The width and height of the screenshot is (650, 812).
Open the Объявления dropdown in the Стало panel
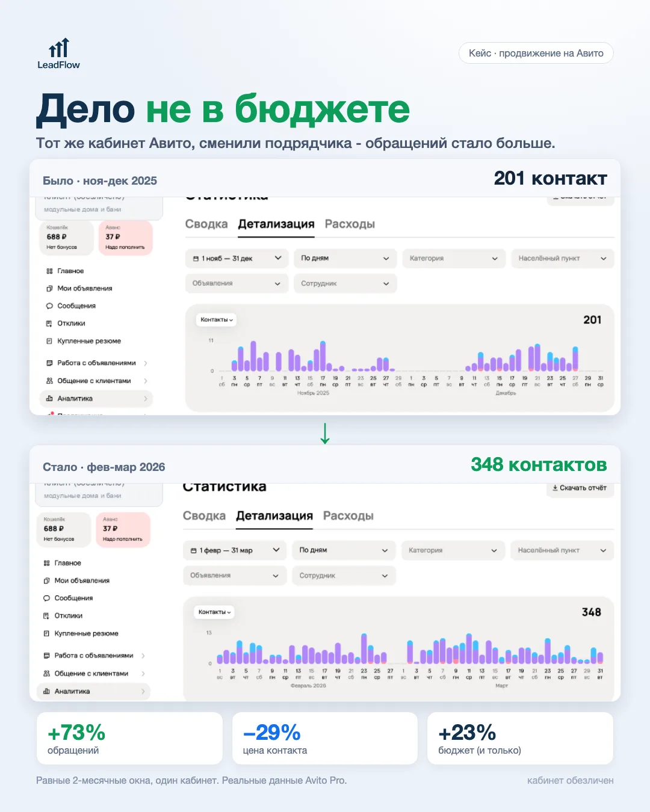coord(235,576)
